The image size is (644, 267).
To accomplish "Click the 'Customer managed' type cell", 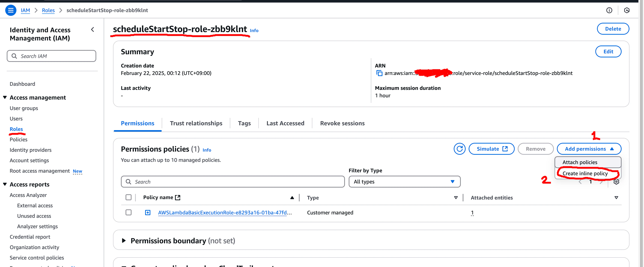I will click(330, 213).
